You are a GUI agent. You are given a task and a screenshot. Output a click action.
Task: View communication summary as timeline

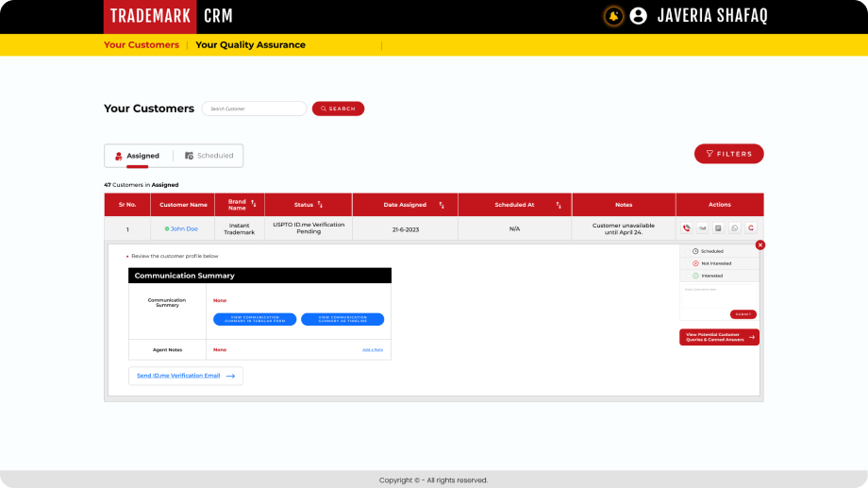(342, 319)
